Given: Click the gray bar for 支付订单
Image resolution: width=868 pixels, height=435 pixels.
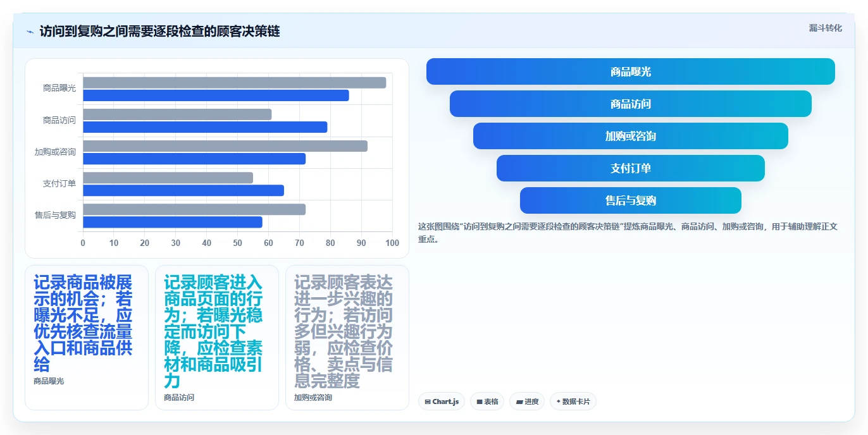Looking at the screenshot, I should [x=168, y=178].
